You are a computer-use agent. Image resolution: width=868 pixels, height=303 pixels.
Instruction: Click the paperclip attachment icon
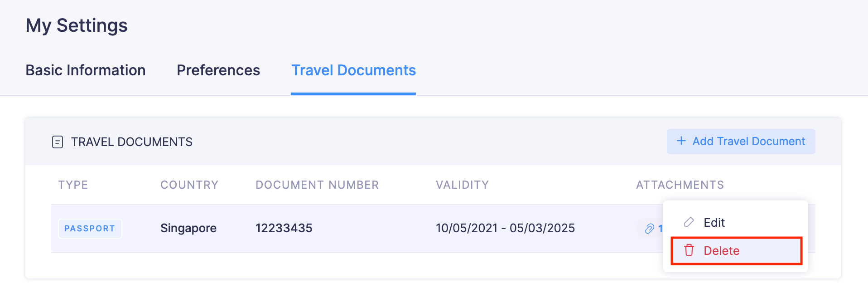pyautogui.click(x=650, y=229)
